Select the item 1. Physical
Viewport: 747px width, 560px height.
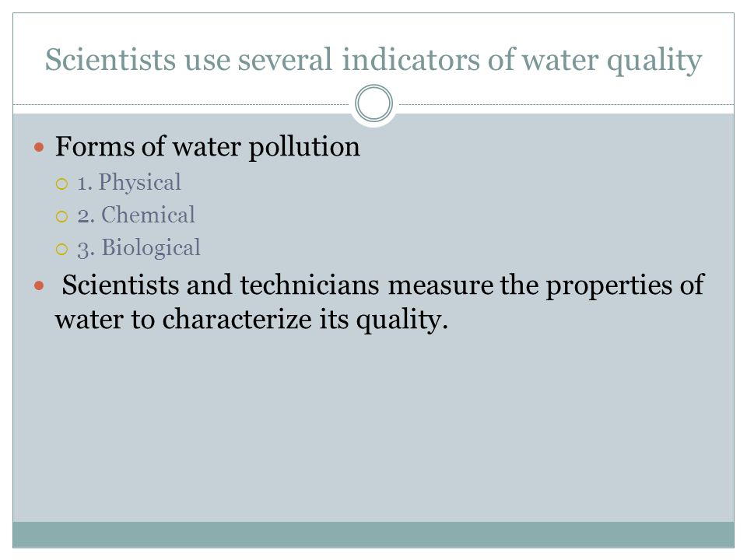click(x=129, y=182)
